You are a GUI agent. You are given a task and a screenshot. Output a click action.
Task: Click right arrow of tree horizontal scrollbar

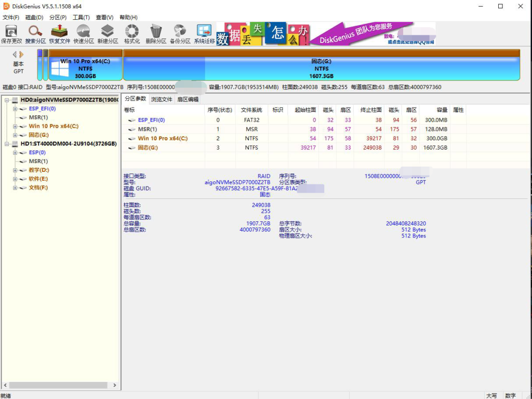(115, 385)
